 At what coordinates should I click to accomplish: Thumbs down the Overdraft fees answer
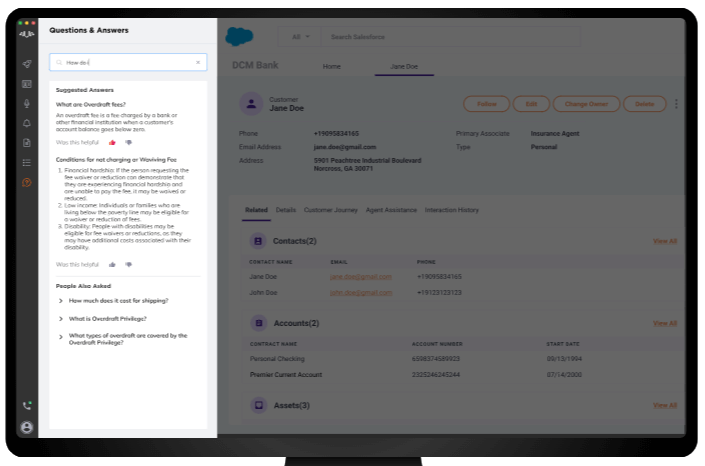[x=129, y=143]
